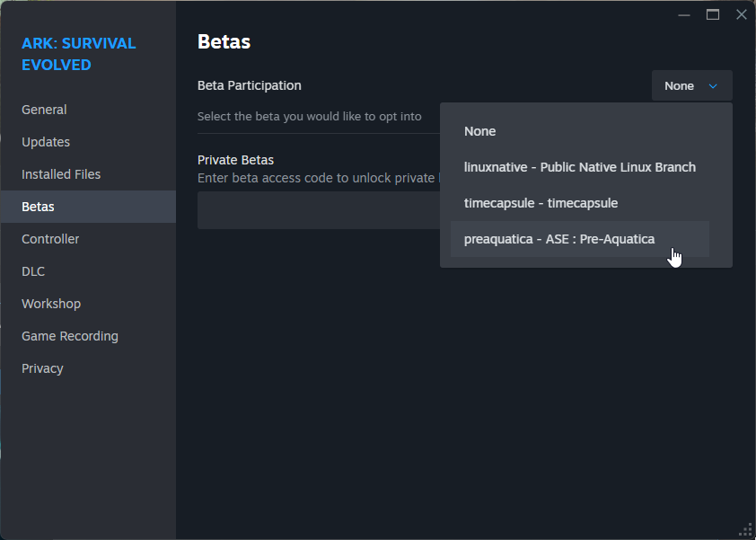Pick the timecapsule beta option
The height and width of the screenshot is (540, 756).
coord(579,203)
